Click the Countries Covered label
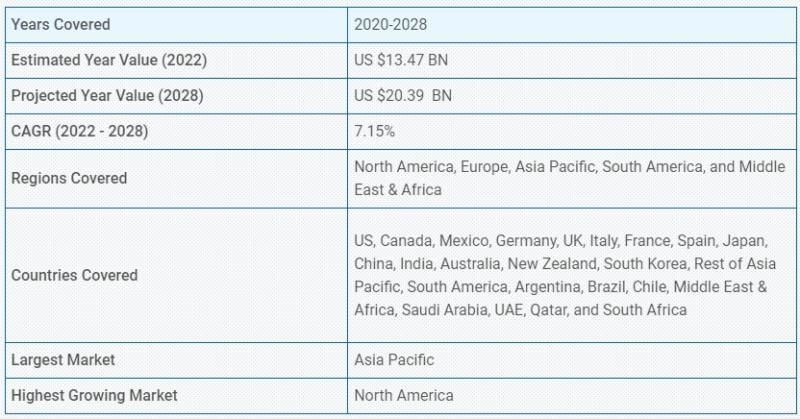Viewport: 800px width, 419px height. (74, 276)
